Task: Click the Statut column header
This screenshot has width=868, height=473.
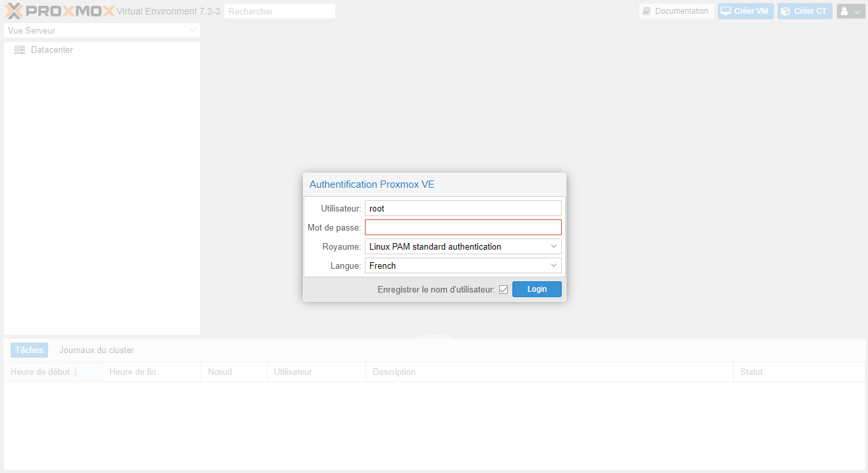Action: [751, 372]
